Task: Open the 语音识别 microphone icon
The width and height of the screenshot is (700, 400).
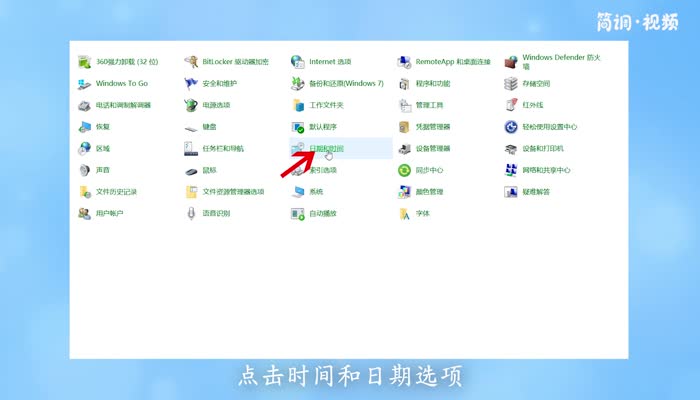Action: [x=192, y=214]
